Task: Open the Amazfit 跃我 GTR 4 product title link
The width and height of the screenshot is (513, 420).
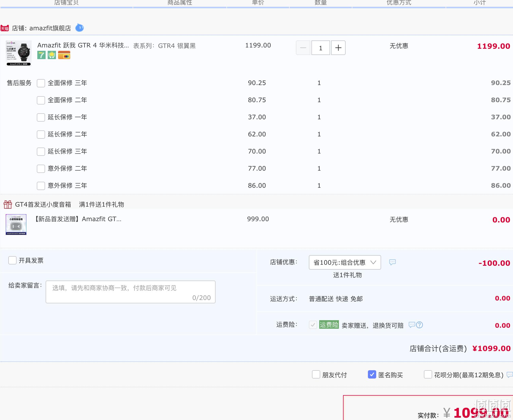Action: coord(83,45)
